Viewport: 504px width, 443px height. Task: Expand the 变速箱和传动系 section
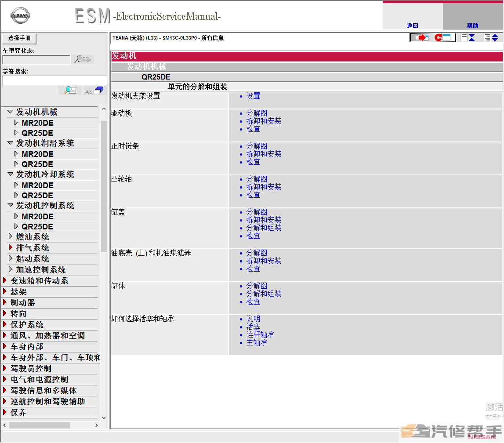(4, 280)
